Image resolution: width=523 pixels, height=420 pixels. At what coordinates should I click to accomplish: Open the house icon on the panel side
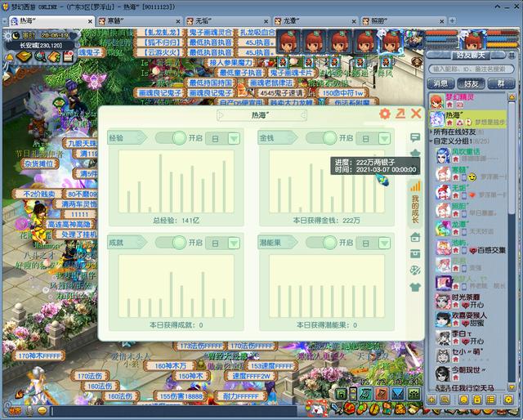point(415,237)
